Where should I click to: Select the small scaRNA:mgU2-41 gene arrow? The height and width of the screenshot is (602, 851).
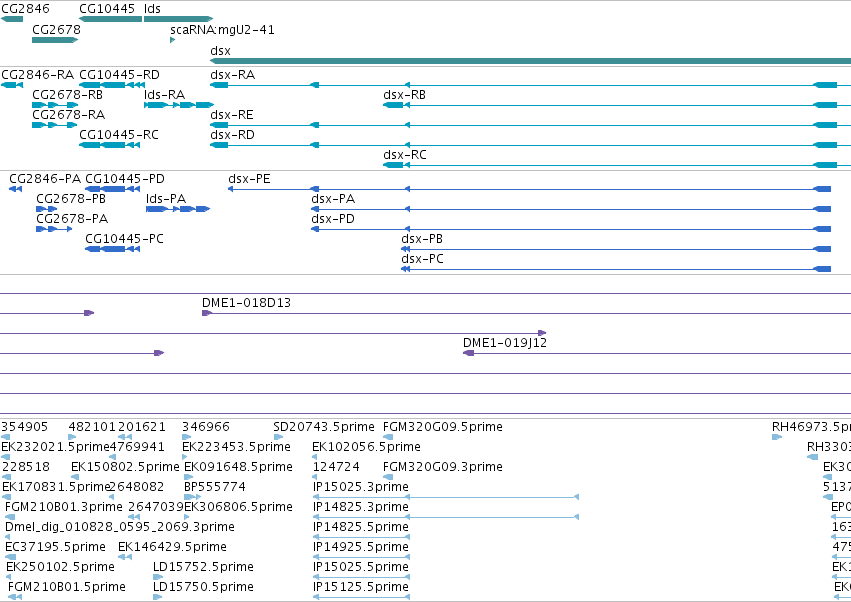click(x=173, y=40)
